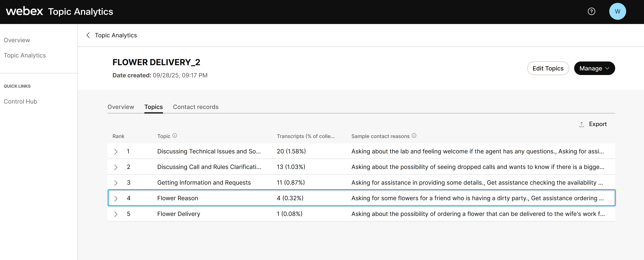Expand rank 2 Discussing Call and Rules row
The image size is (644, 260).
(x=116, y=167)
